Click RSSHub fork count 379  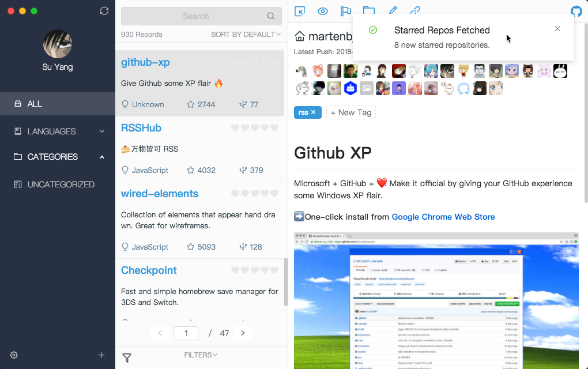251,170
